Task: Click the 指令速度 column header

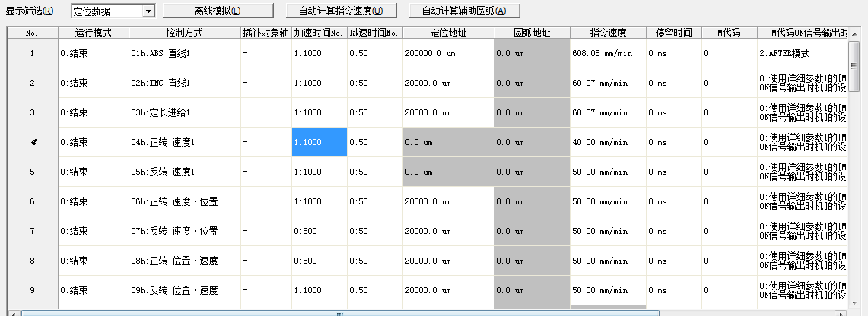Action: [x=608, y=33]
